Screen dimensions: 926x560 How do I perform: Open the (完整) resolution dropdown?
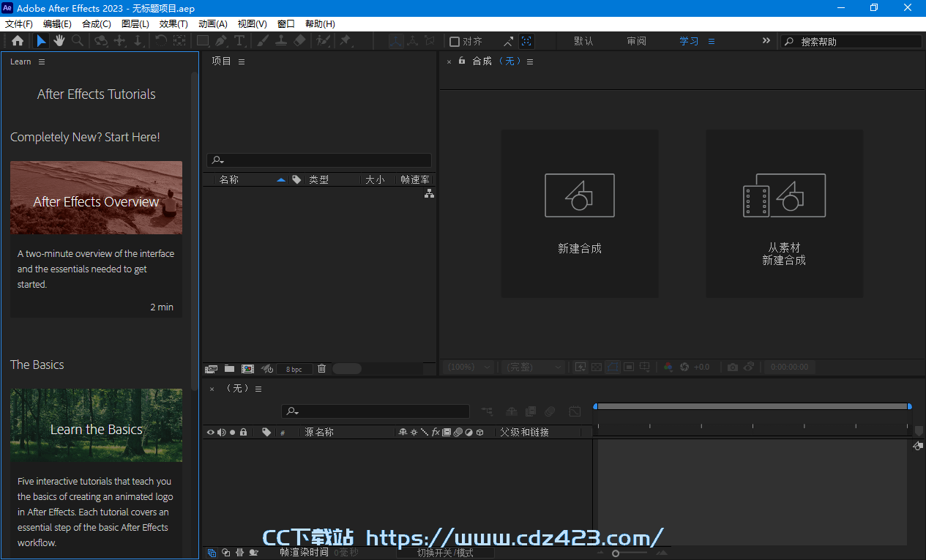tap(534, 367)
